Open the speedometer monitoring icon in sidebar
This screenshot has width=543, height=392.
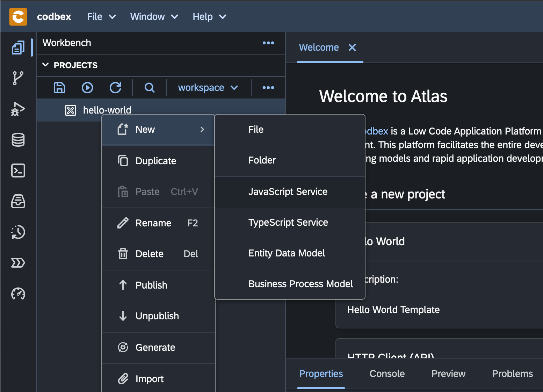coord(18,293)
